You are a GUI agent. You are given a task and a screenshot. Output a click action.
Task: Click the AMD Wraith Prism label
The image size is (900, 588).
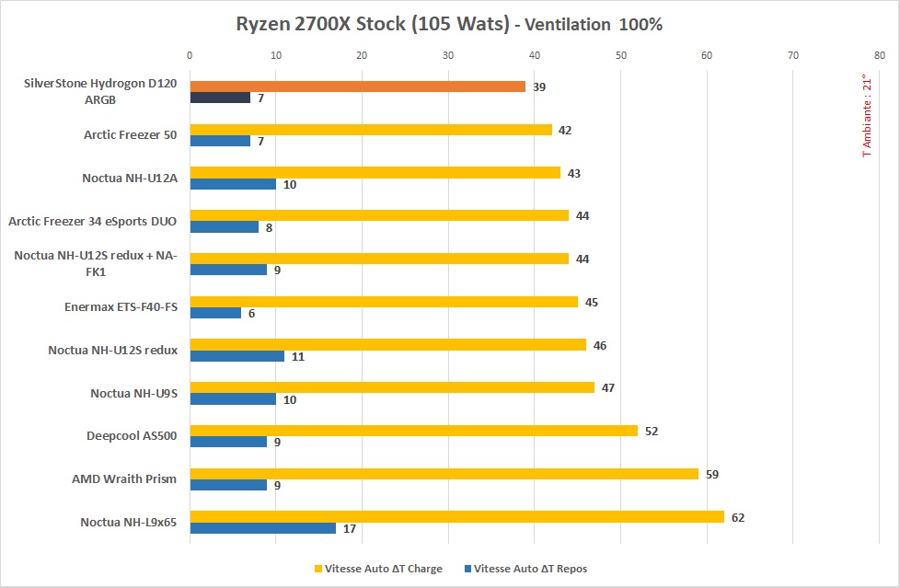pos(124,478)
